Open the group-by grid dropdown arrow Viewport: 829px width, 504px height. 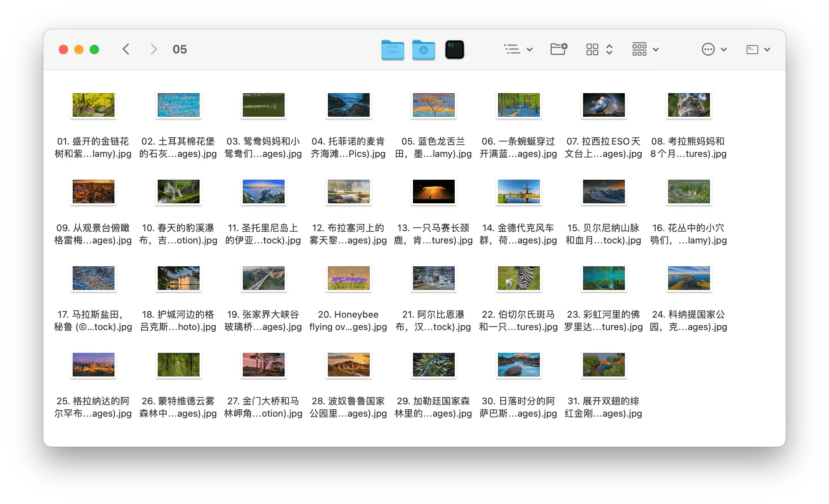pyautogui.click(x=656, y=49)
